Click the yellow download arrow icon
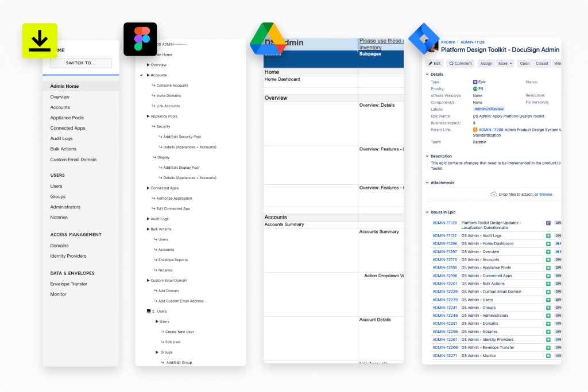Image resolution: width=588 pixels, height=392 pixels. coord(40,41)
